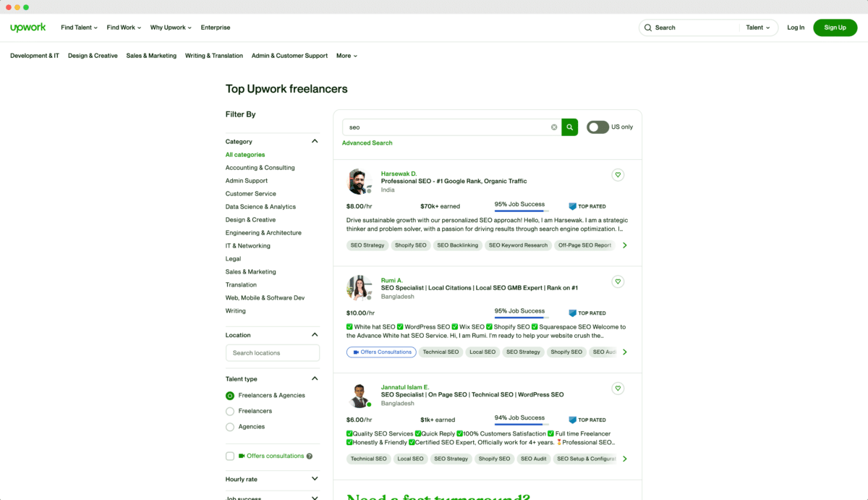Screen dimensions: 868x500
Task: Click the Log In link
Action: 796,27
